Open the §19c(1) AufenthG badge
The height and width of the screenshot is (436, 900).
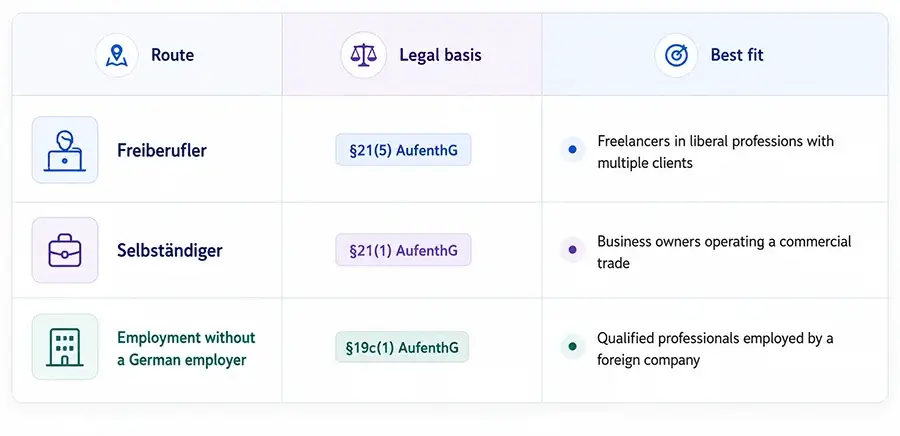click(x=402, y=347)
